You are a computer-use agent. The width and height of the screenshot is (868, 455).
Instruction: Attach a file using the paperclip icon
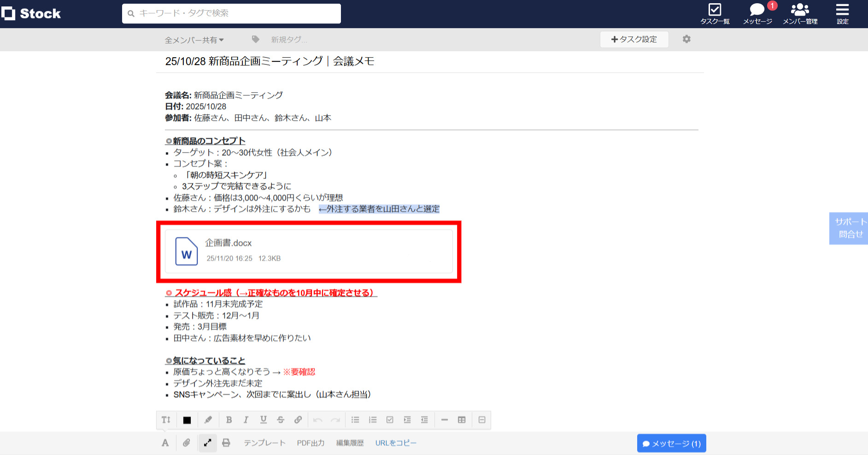coord(187,443)
